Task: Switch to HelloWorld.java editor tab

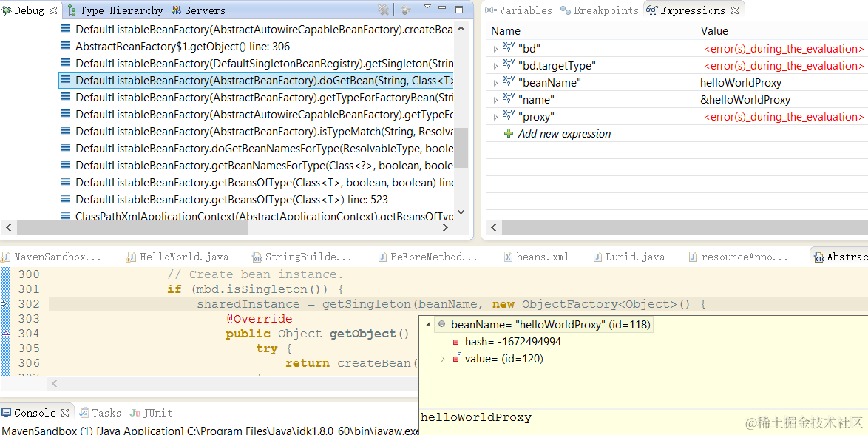Action: point(177,257)
